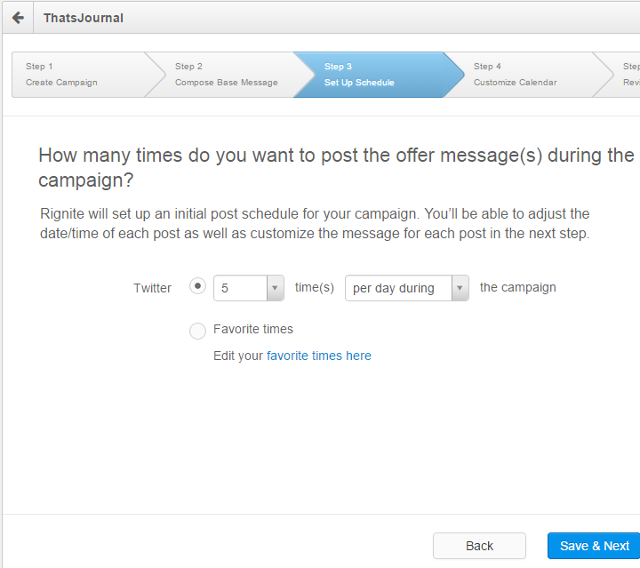The height and width of the screenshot is (568, 640).
Task: Open Step 2 Compose Base Message
Action: pos(225,74)
